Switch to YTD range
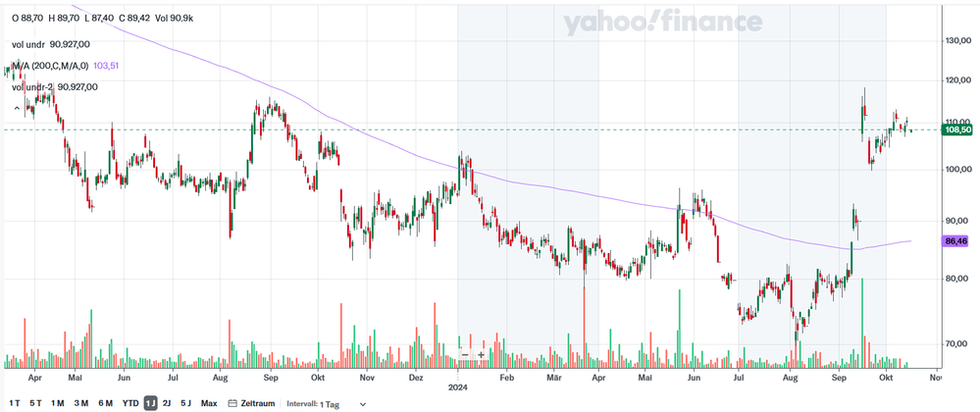This screenshot has height=412, width=980. (x=130, y=403)
